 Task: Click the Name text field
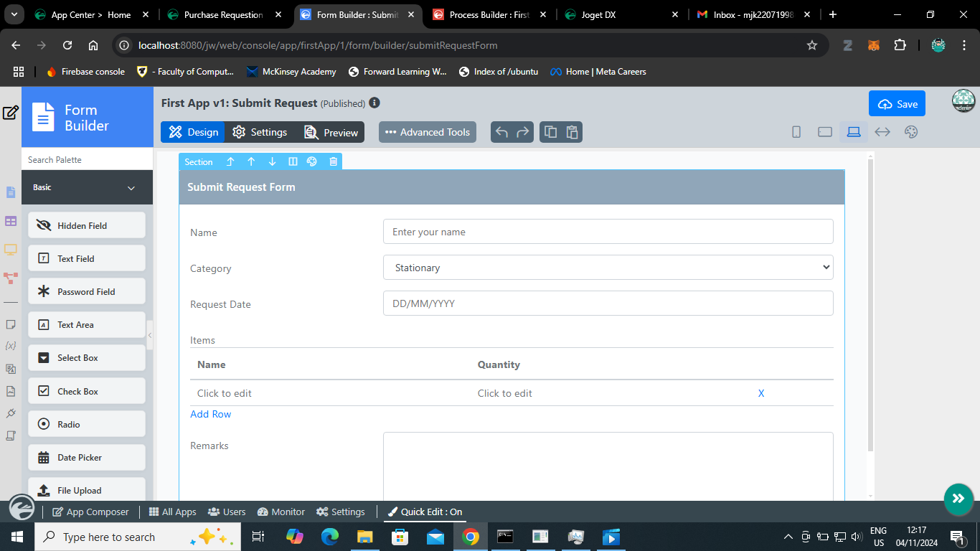[608, 232]
